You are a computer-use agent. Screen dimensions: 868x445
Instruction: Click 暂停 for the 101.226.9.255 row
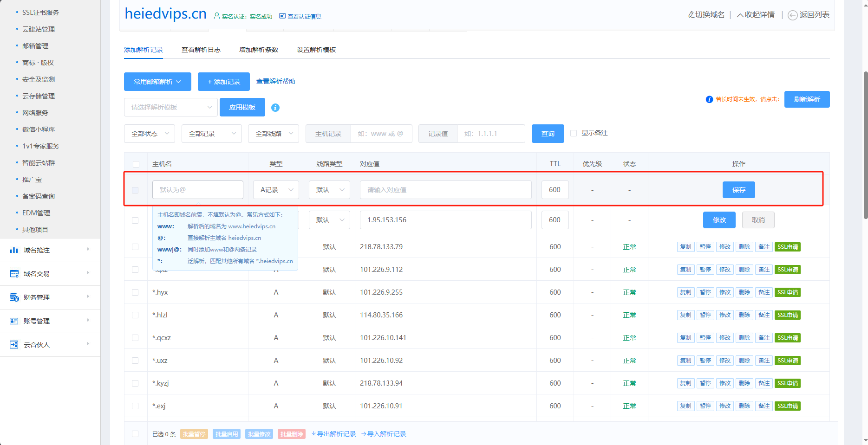(705, 292)
